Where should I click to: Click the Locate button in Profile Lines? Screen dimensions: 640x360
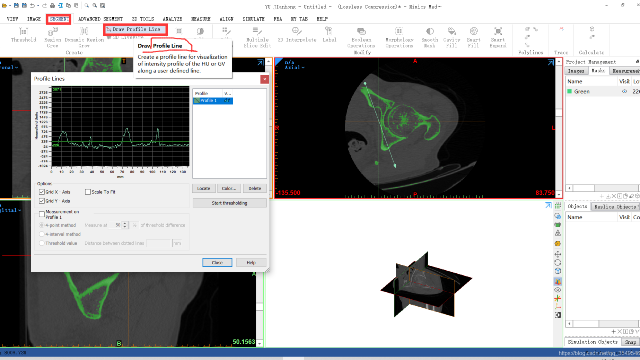pos(204,188)
